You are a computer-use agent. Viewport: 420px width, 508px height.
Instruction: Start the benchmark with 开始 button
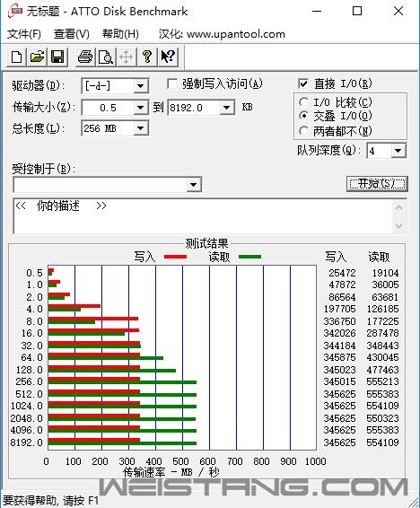pyautogui.click(x=377, y=184)
